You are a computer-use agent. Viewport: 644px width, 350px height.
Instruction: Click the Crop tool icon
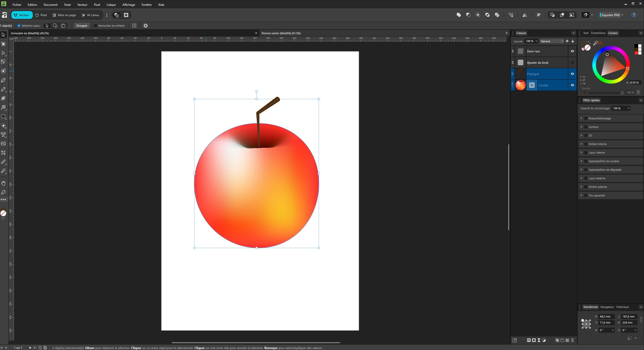coord(4,153)
